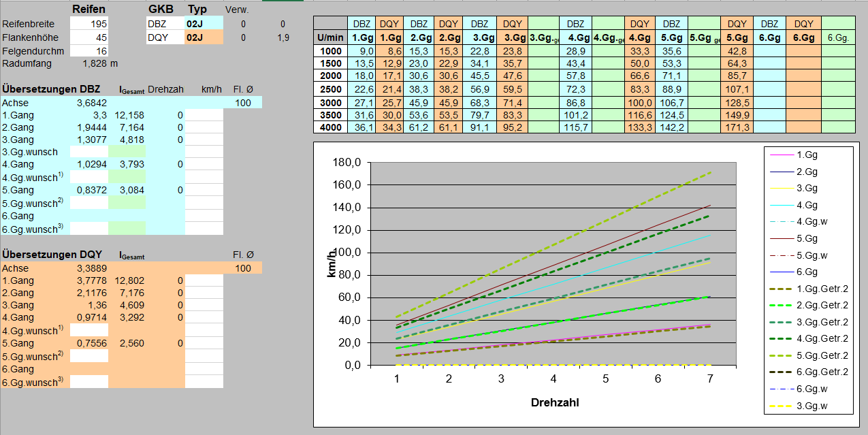Click the U/min header cell in table
Screen dimensions: 868x435
pyautogui.click(x=329, y=37)
